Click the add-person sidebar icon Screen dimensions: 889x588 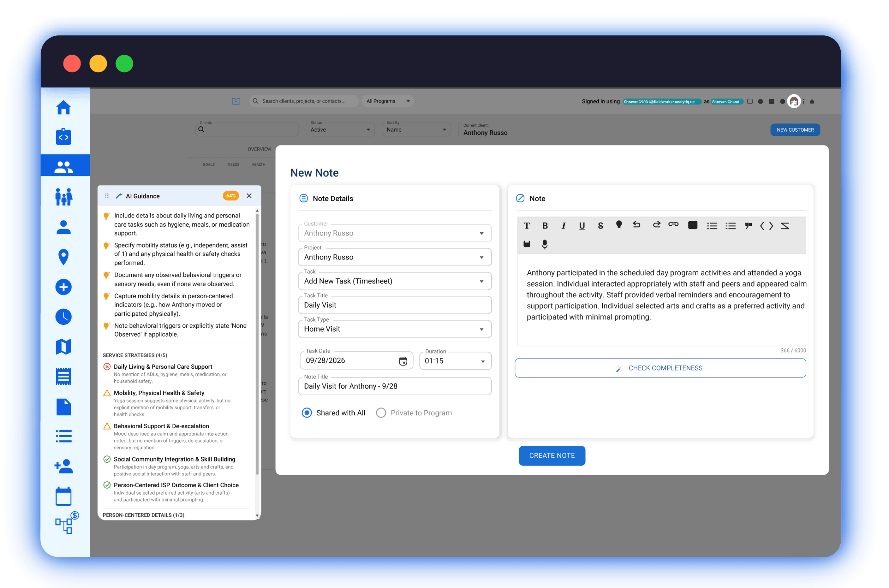[x=63, y=466]
